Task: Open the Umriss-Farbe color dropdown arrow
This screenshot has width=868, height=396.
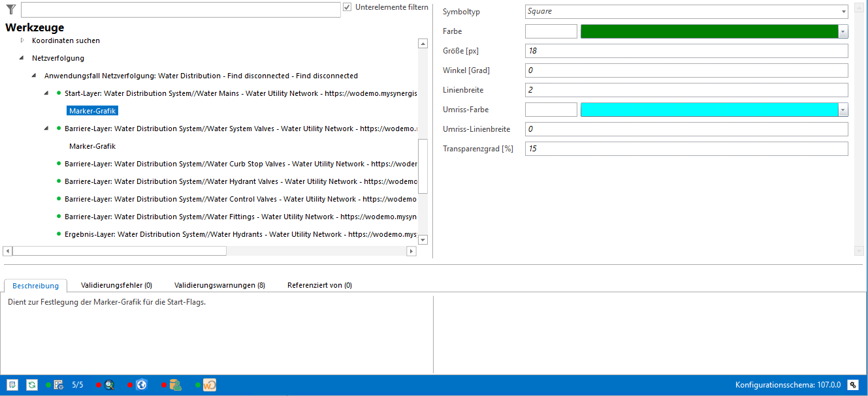Action: click(x=843, y=110)
